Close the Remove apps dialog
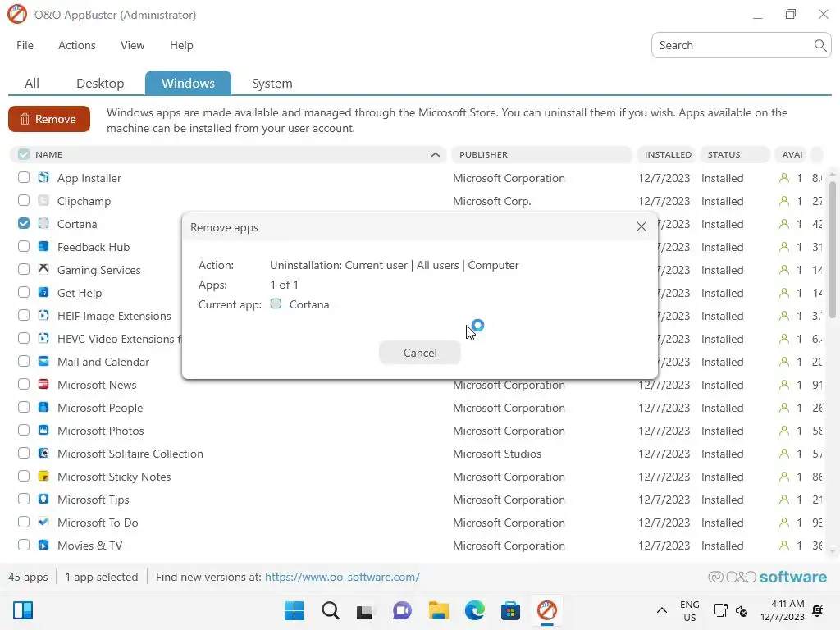 (641, 226)
